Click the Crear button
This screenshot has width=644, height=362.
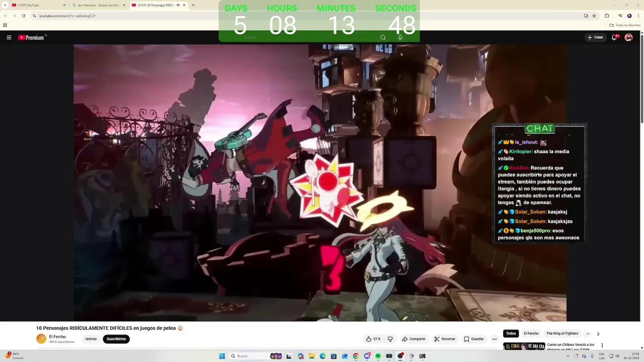595,37
